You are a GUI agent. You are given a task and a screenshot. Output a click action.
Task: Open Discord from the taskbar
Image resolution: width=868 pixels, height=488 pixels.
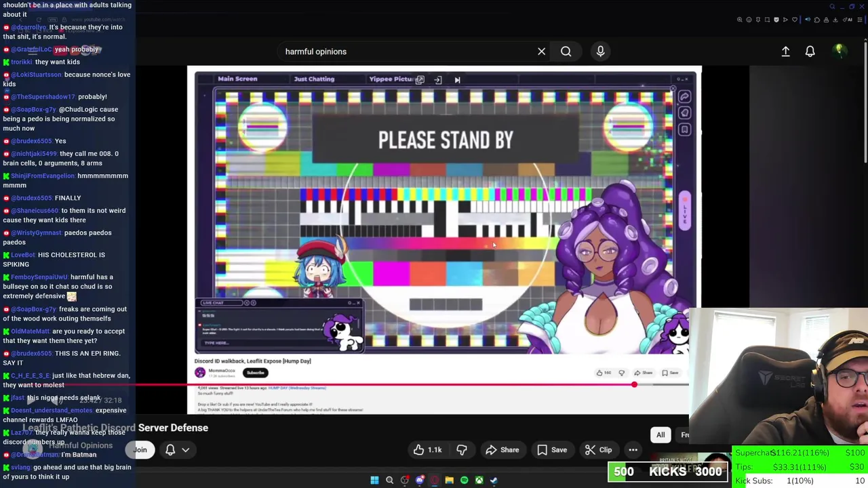(420, 481)
